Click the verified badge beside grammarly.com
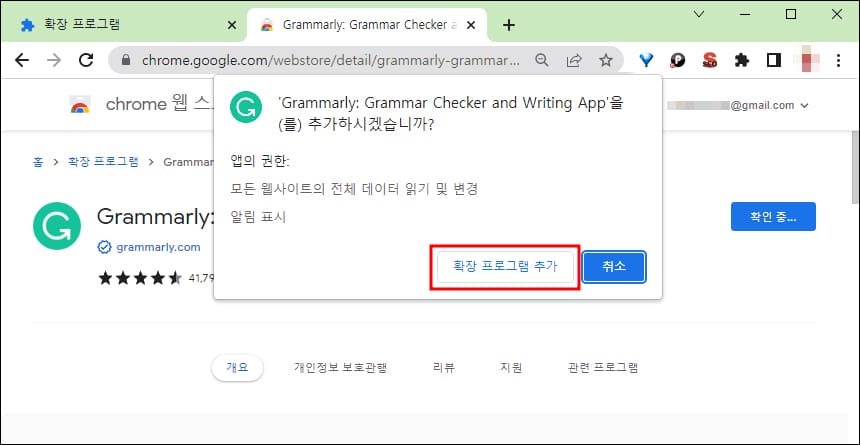Image resolution: width=860 pixels, height=445 pixels. coord(104,247)
